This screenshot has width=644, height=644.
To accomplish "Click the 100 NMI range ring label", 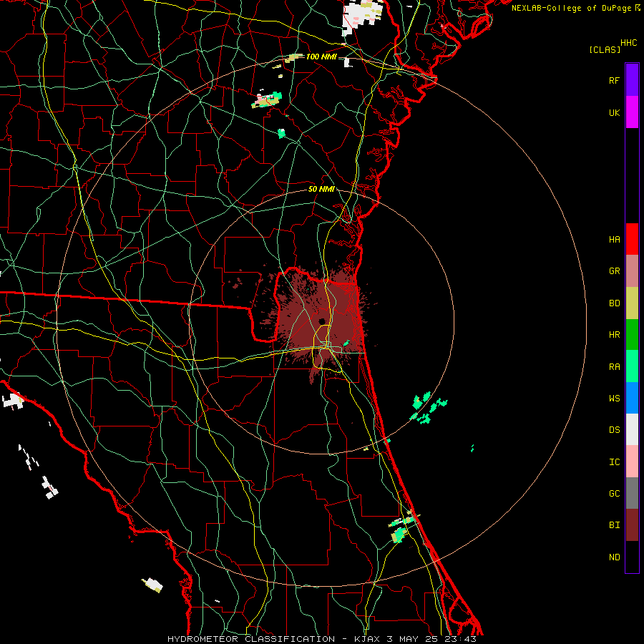I will tap(321, 57).
